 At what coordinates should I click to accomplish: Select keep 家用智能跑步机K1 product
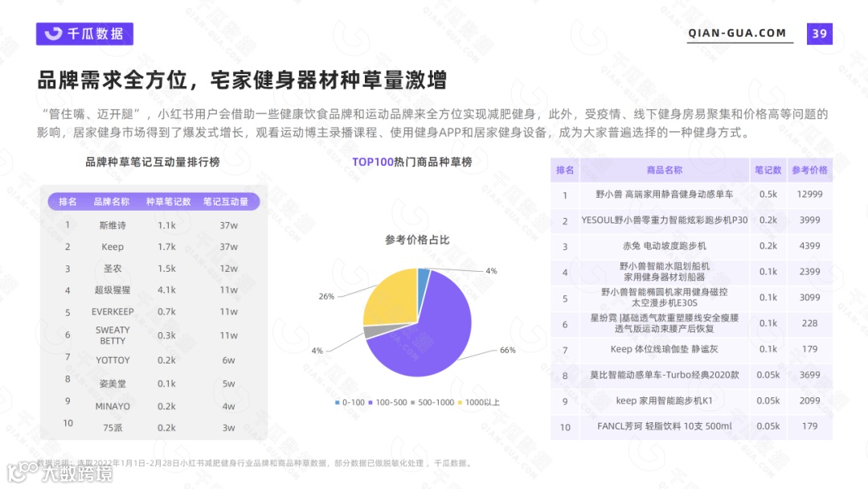665,401
